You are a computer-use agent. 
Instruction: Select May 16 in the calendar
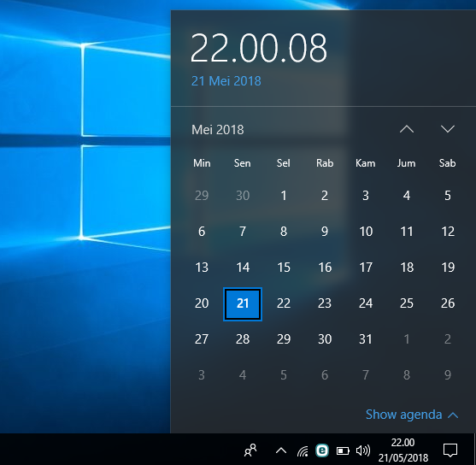(x=325, y=268)
